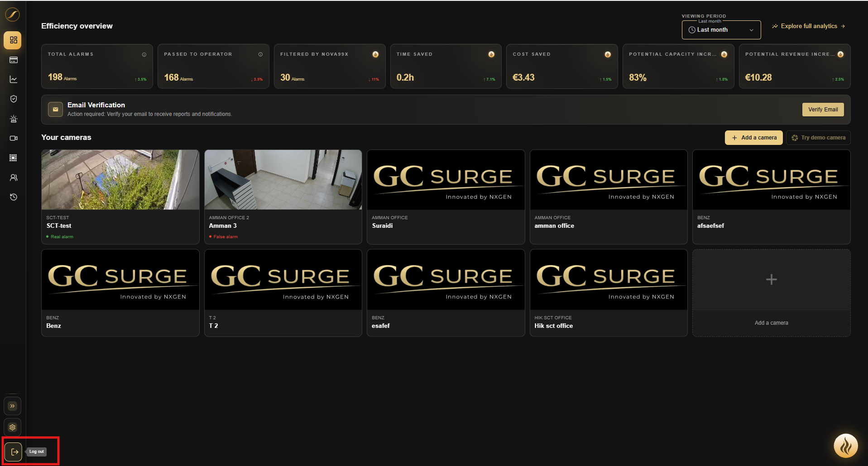Click info icon on Total Alarms card
The width and height of the screenshot is (868, 466).
click(144, 54)
